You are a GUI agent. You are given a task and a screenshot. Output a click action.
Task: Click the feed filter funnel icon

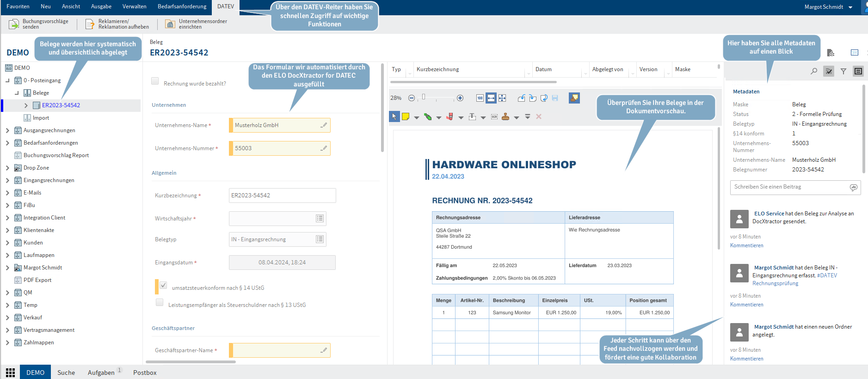843,71
